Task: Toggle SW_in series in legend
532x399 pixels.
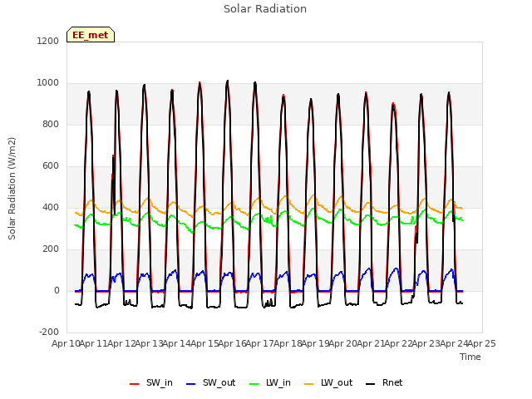Action: 151,383
